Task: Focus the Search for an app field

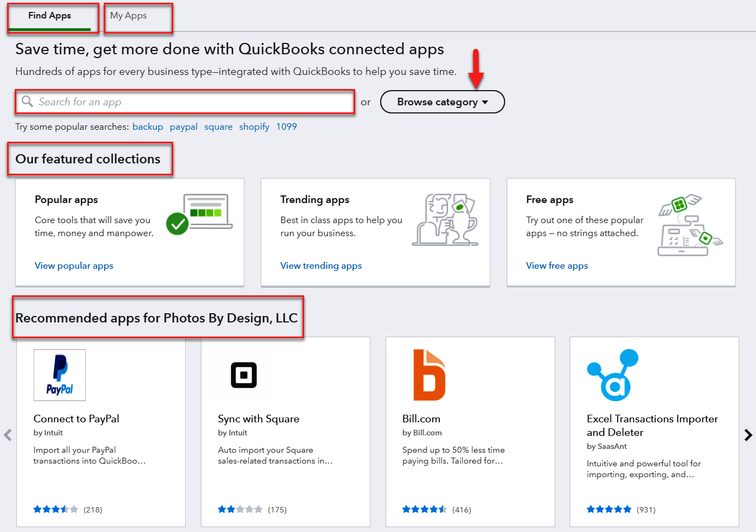Action: pos(185,102)
